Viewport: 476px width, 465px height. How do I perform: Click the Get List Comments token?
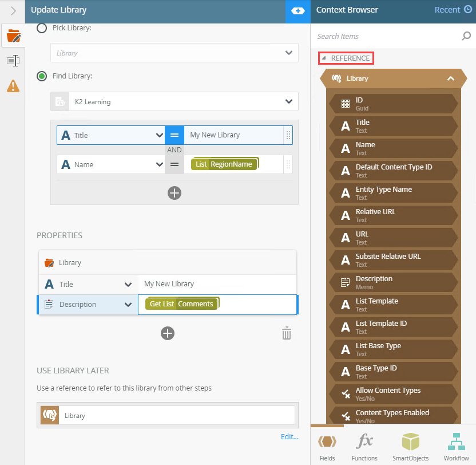[182, 304]
